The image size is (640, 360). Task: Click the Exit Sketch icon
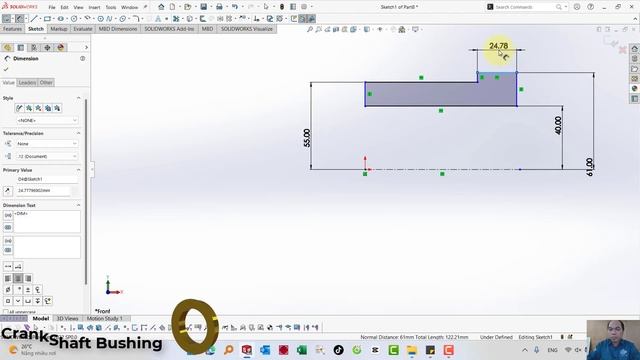click(x=7, y=19)
